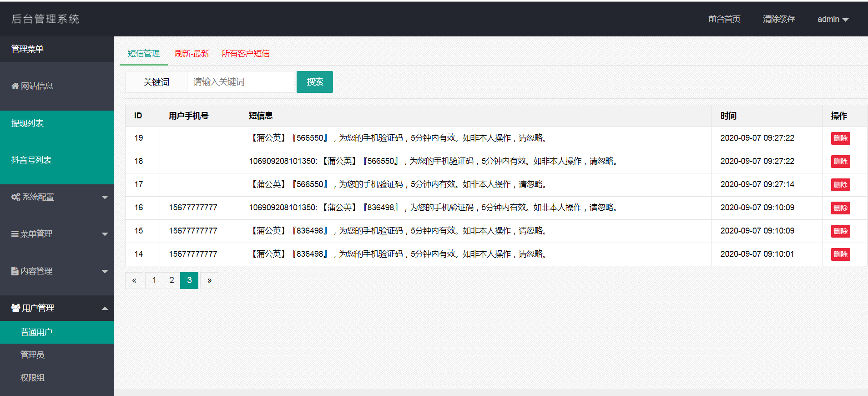Go to previous page with « button
Viewport: 868px width, 396px height.
(x=134, y=280)
